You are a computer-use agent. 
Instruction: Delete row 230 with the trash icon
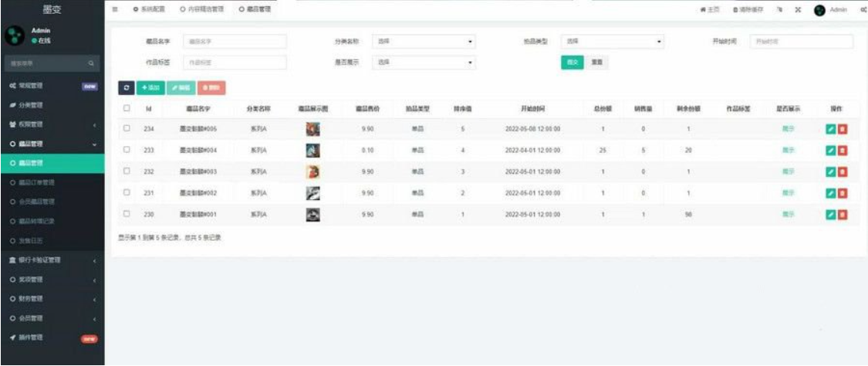[842, 215]
